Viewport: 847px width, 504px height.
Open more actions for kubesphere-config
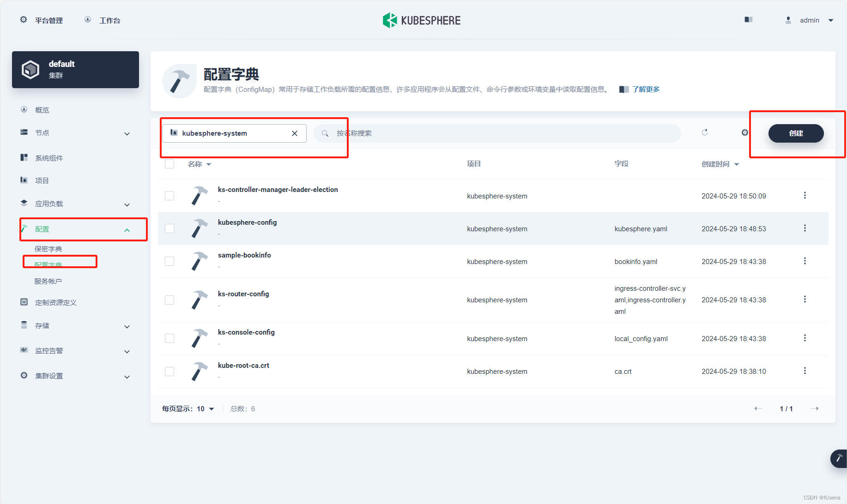805,228
